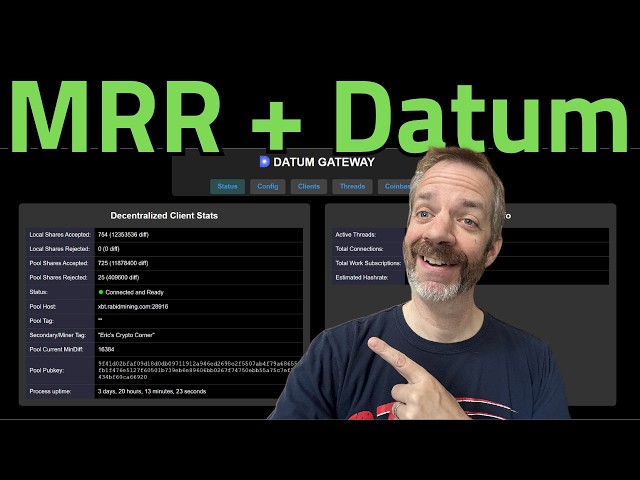Open the Clients tab
This screenshot has height=480, width=640.
309,187
